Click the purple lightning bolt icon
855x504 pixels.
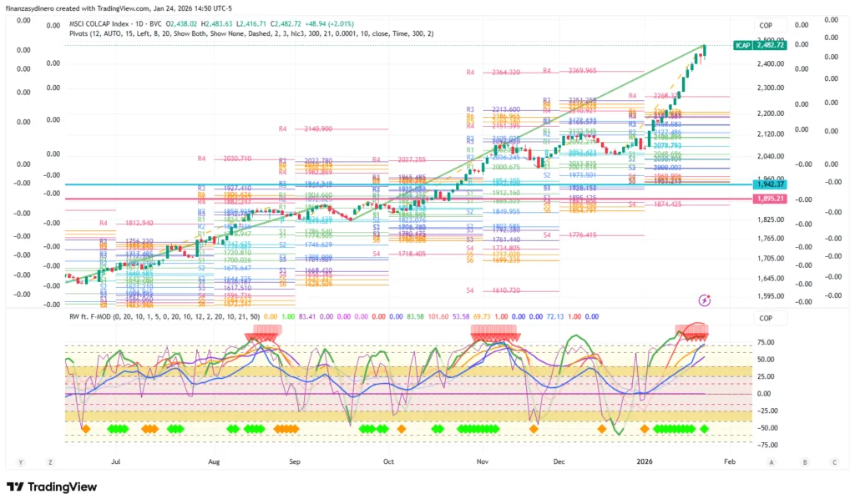705,299
